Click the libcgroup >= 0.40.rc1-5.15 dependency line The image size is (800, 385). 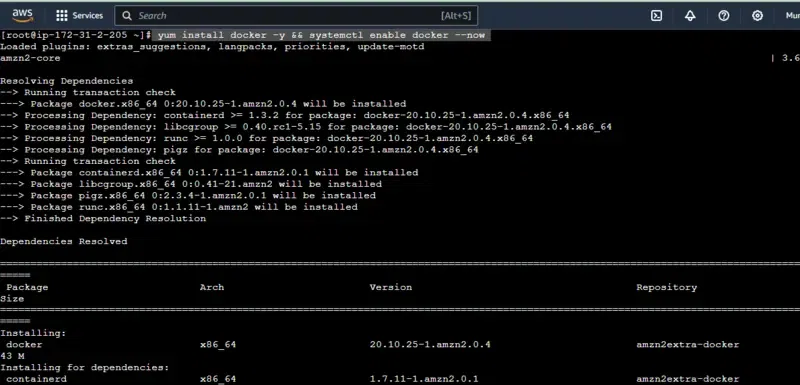[x=306, y=127]
